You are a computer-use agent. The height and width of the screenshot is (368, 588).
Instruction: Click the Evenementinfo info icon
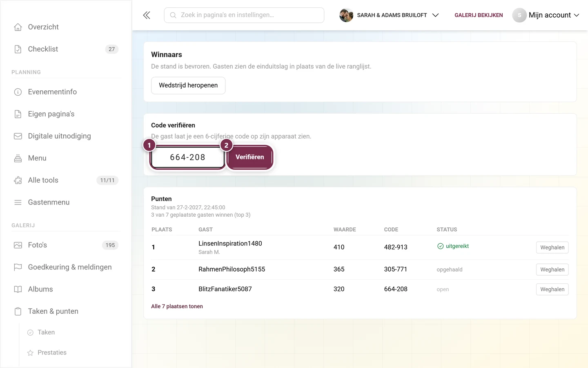pyautogui.click(x=18, y=92)
